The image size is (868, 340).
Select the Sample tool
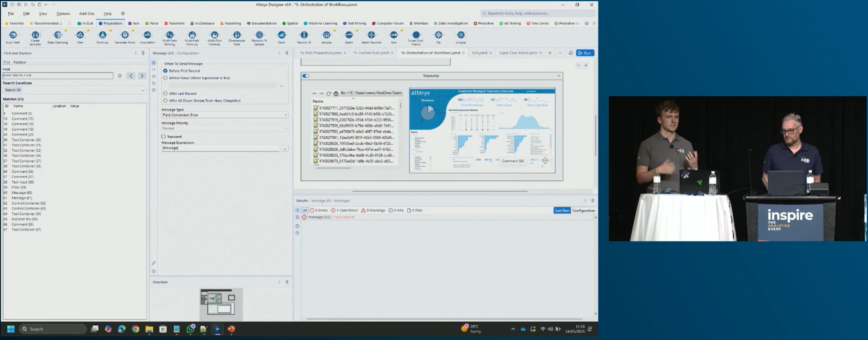327,37
